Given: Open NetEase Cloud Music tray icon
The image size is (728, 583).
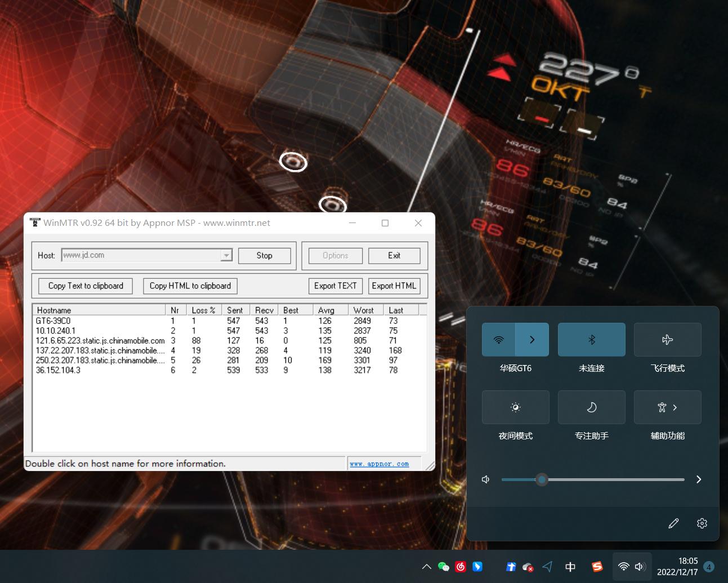Looking at the screenshot, I should 461,567.
